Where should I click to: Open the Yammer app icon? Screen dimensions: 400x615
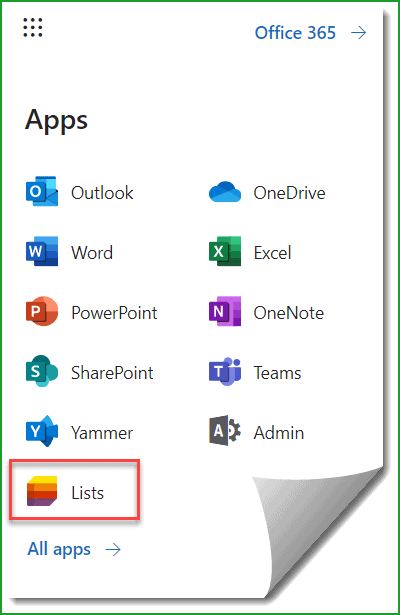[42, 431]
